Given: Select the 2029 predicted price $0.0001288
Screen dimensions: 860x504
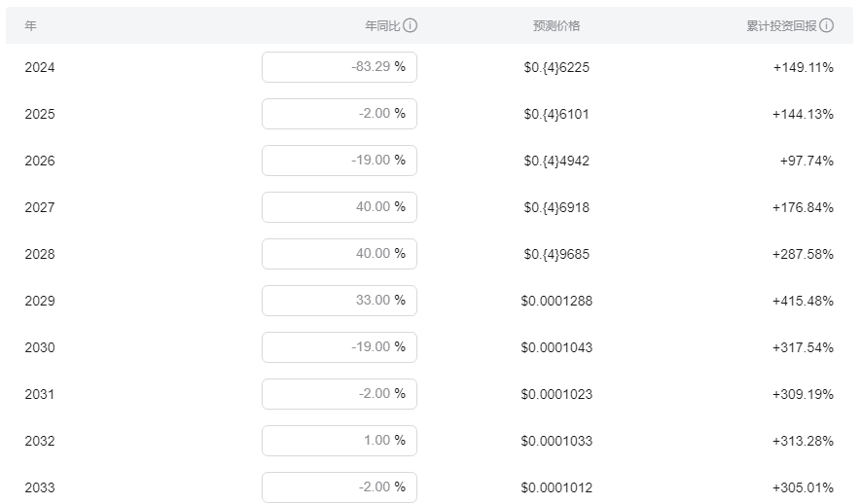Looking at the screenshot, I should [556, 301].
